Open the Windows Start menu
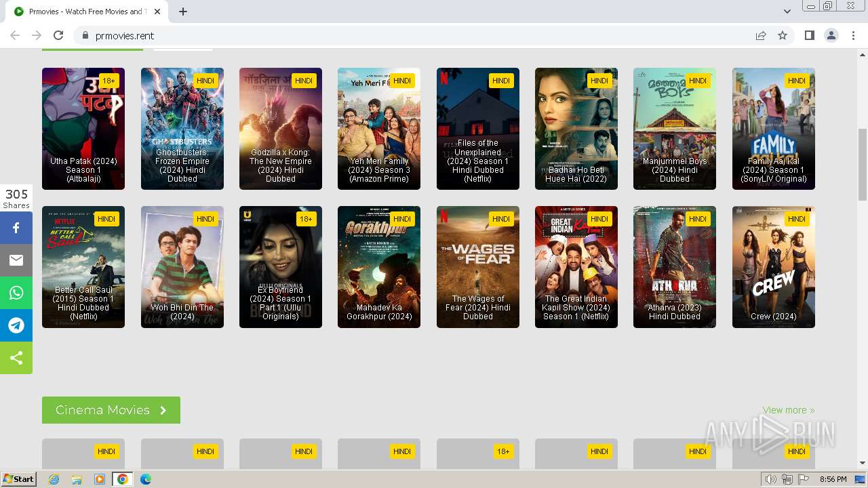Screen dimensions: 868x488 pyautogui.click(x=18, y=479)
